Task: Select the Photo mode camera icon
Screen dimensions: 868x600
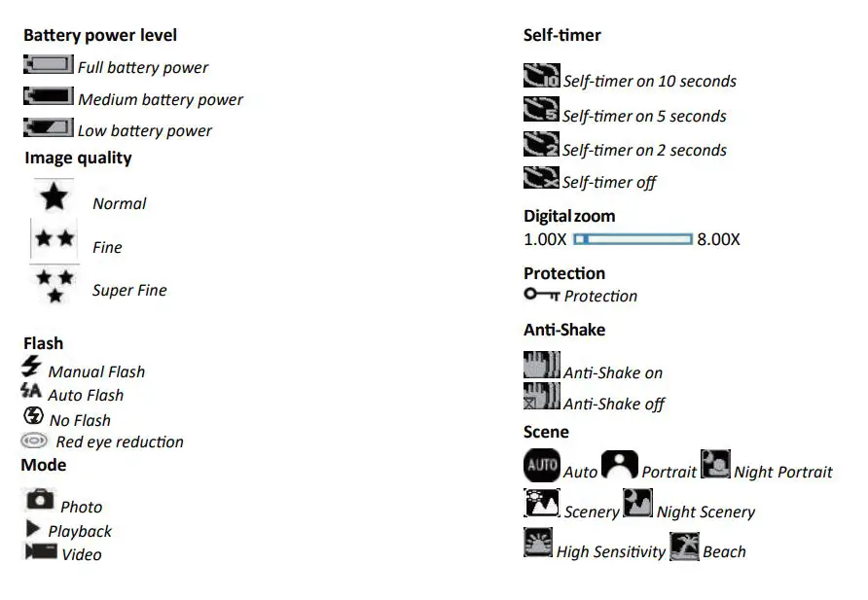Action: [x=40, y=501]
